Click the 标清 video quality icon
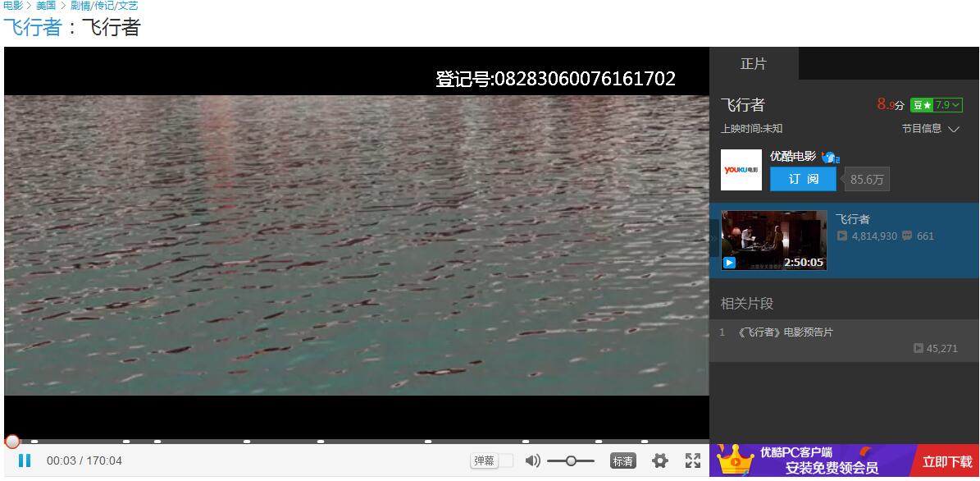The width and height of the screenshot is (980, 481). click(623, 460)
